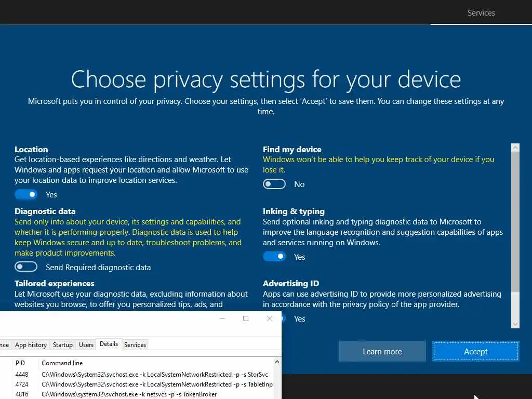Click the TabletInp svchost command line entry
Viewport: 532px width, 399px height.
pos(157,384)
